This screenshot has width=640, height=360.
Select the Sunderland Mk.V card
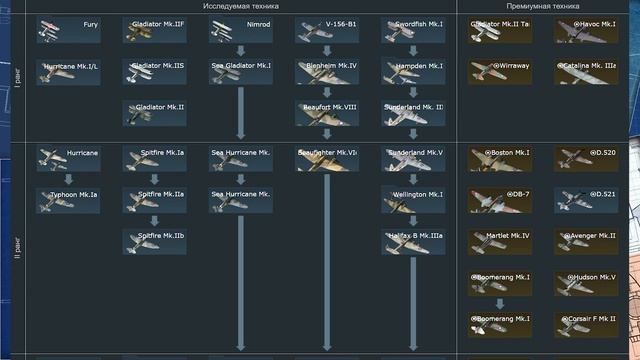click(x=413, y=158)
